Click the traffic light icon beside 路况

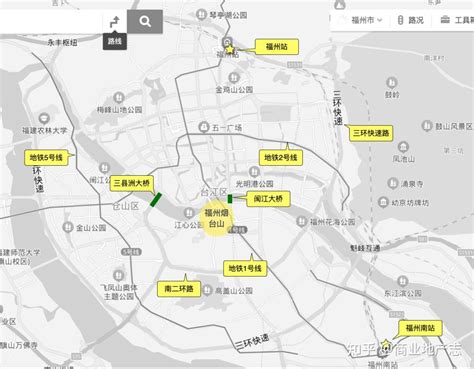pos(400,20)
